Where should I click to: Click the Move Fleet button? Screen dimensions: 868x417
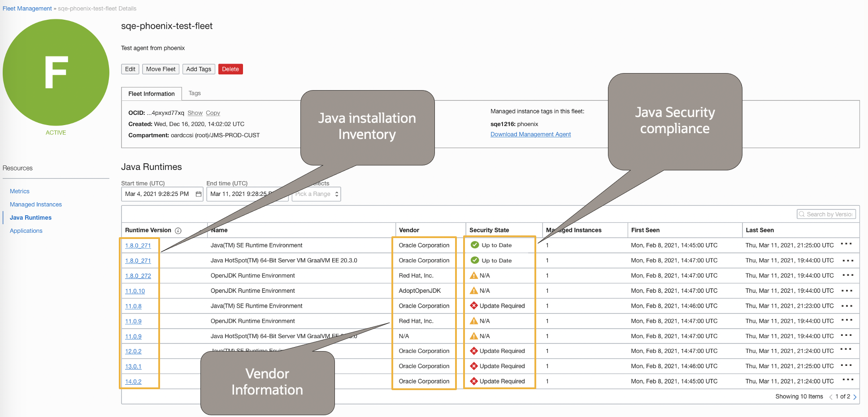pyautogui.click(x=161, y=69)
